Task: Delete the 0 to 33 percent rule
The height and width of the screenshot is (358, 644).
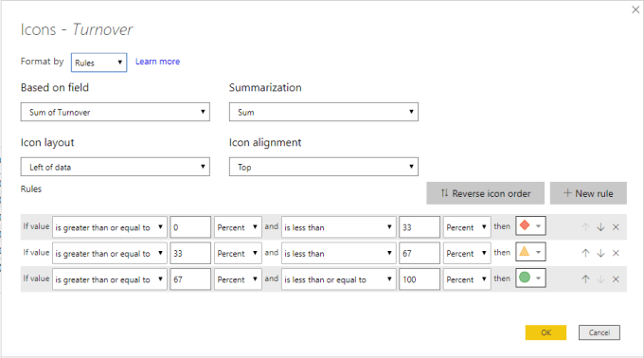Action: click(616, 227)
